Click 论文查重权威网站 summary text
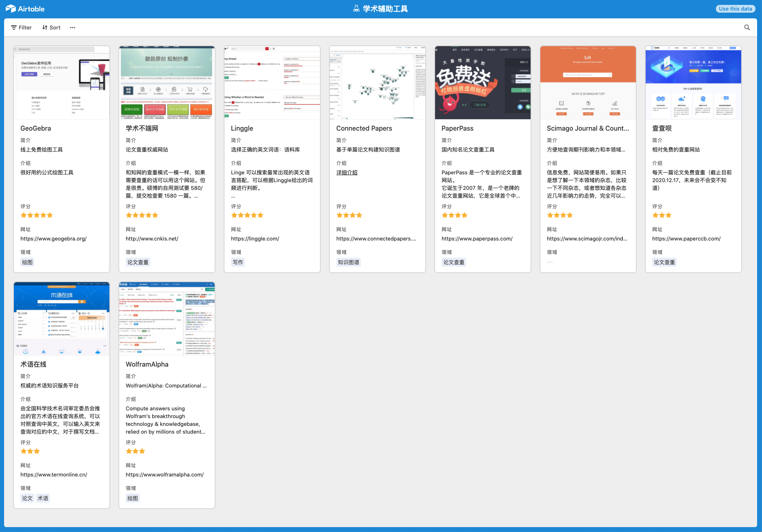Screen dimensions: 762x532 (x=147, y=150)
